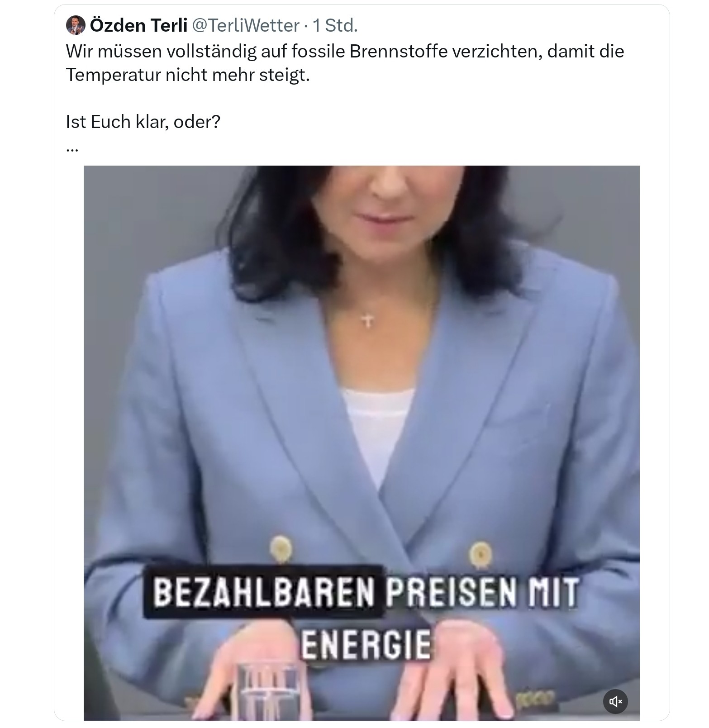
Task: Select the 'Ist Euch klar, oder?' line
Action: (143, 122)
